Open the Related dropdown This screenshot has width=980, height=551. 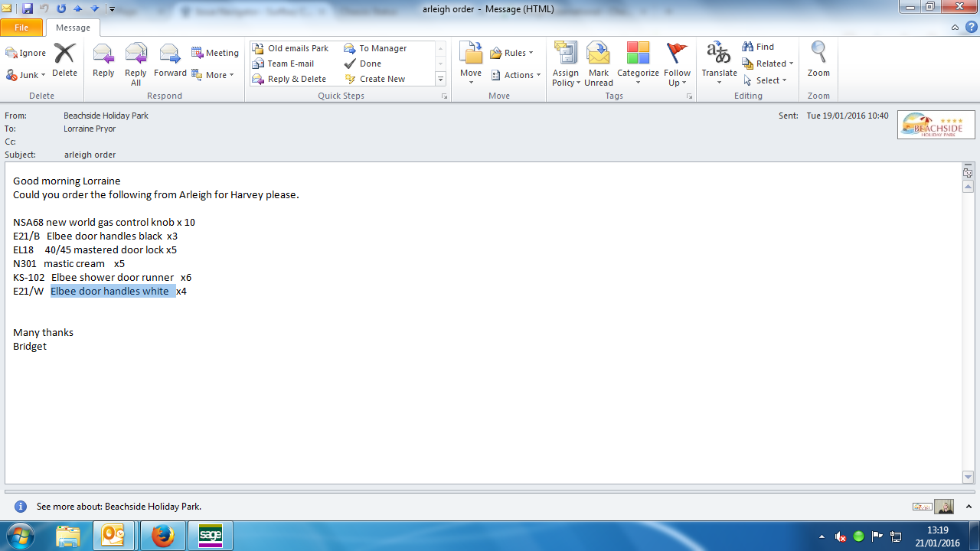(x=768, y=64)
